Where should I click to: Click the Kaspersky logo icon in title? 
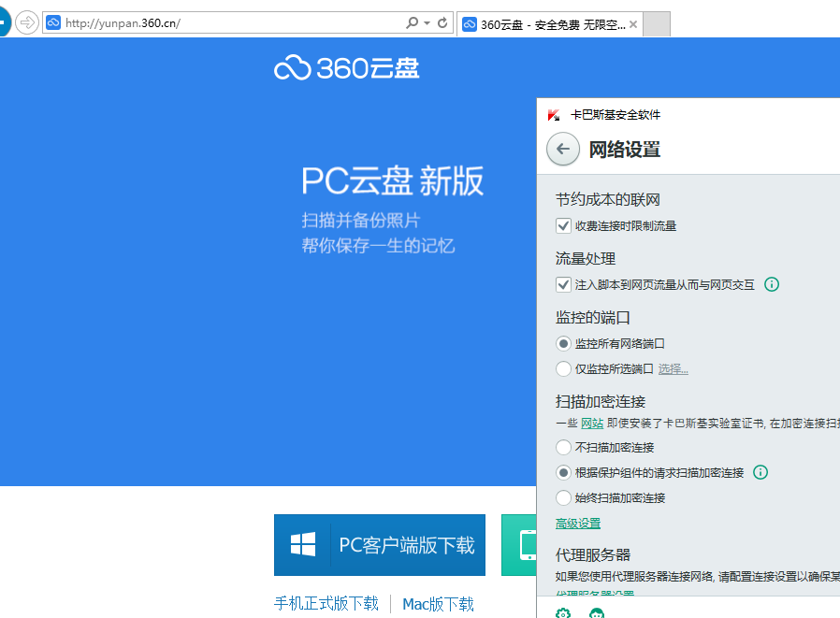point(554,115)
